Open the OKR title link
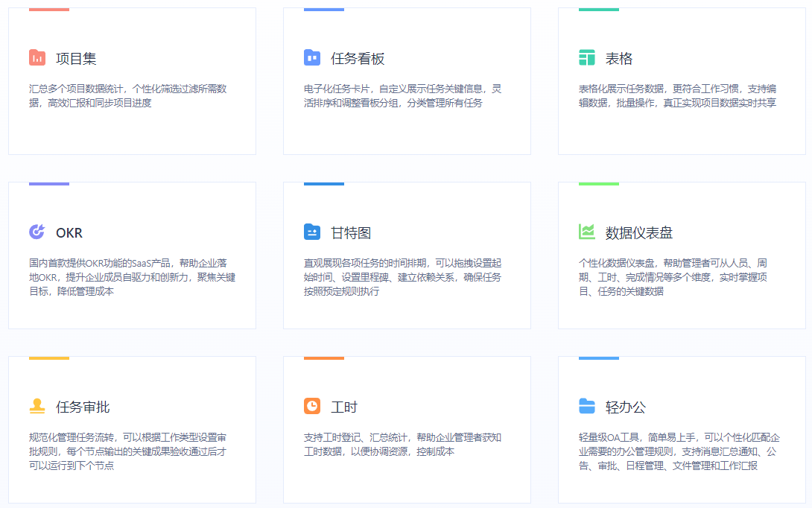The height and width of the screenshot is (508, 812). [x=69, y=233]
